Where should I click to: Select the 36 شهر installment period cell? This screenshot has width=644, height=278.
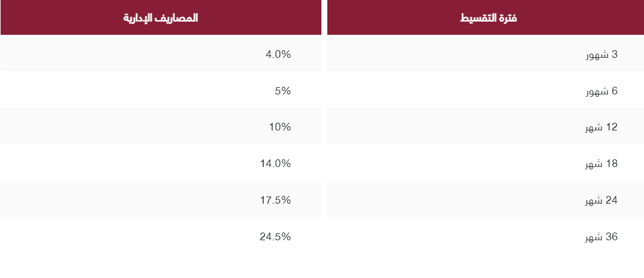(601, 237)
